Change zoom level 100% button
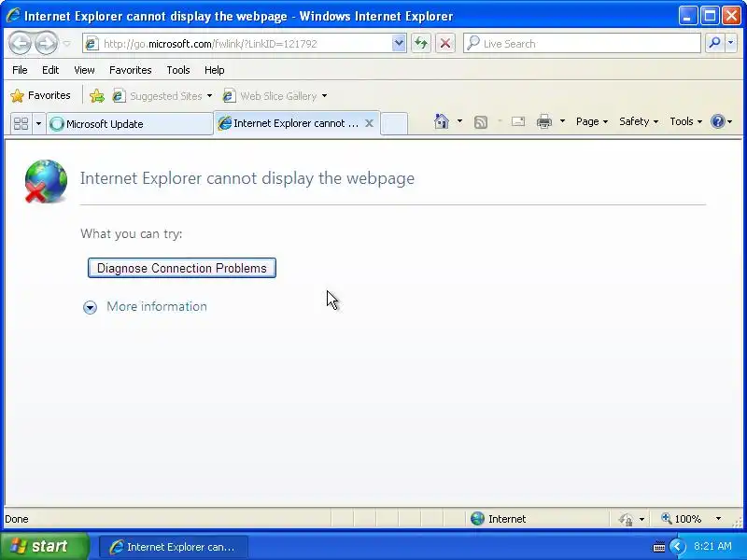The image size is (747, 560). pyautogui.click(x=682, y=519)
